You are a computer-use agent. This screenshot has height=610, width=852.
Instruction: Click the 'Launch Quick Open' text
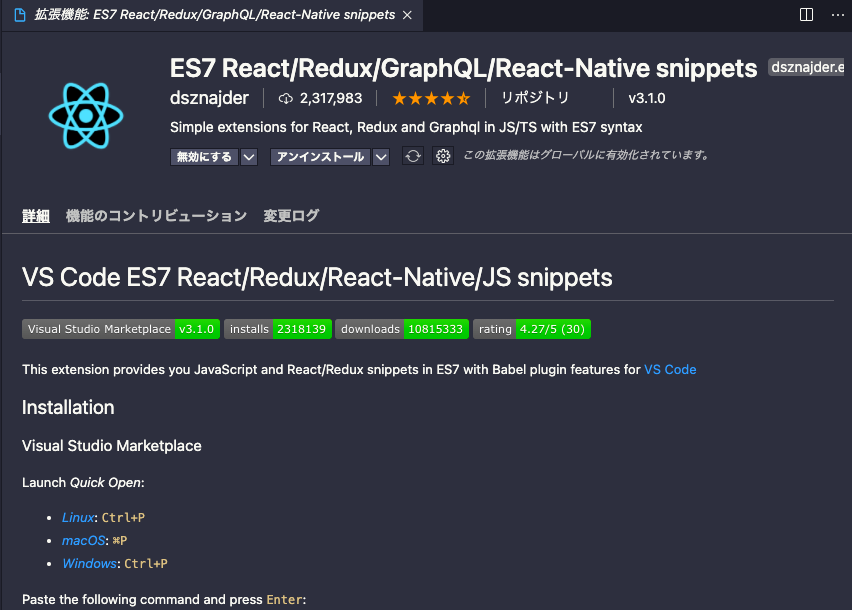(83, 483)
